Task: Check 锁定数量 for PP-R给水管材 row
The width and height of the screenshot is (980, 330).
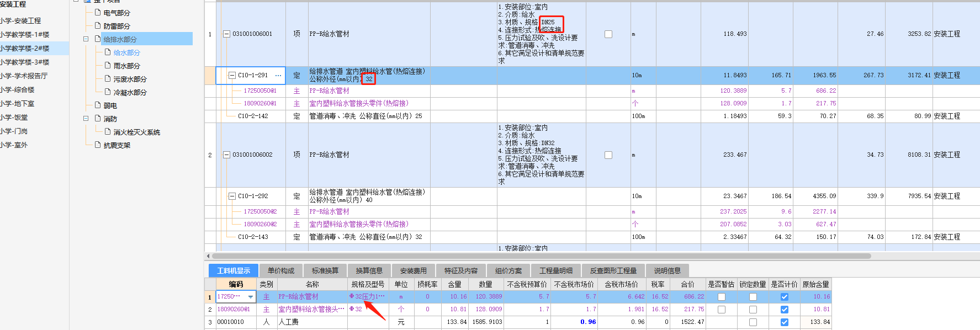Action: [753, 297]
